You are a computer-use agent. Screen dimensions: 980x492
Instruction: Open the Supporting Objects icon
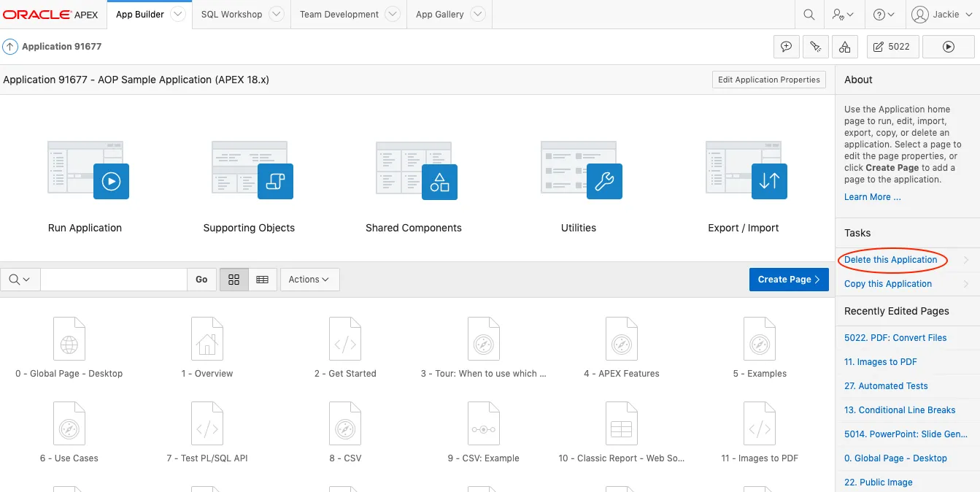click(x=252, y=171)
